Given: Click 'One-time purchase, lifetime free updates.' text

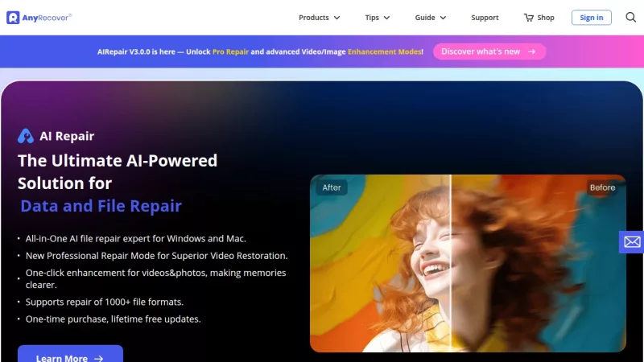Looking at the screenshot, I should click(x=113, y=319).
